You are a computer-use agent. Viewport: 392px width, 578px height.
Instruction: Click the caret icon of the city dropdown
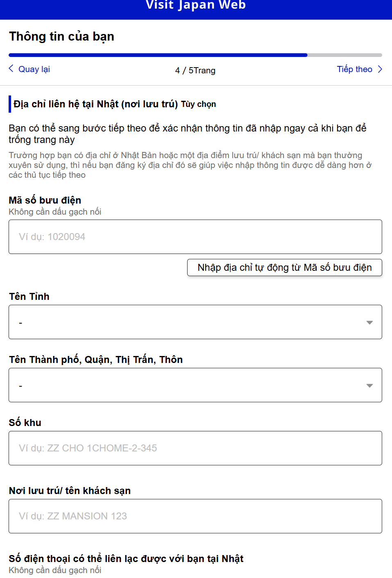click(x=369, y=385)
